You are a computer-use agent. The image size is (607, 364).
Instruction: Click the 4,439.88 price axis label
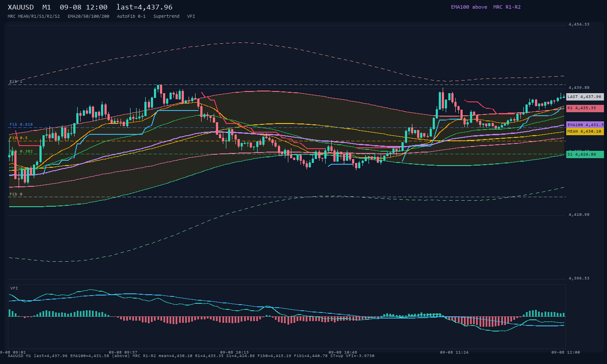(x=579, y=88)
